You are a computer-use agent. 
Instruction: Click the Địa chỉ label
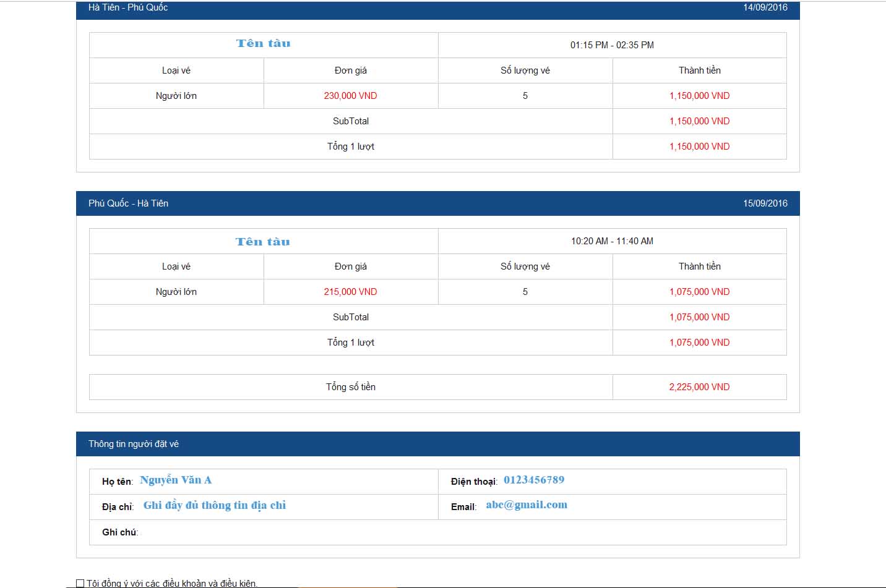tap(118, 507)
